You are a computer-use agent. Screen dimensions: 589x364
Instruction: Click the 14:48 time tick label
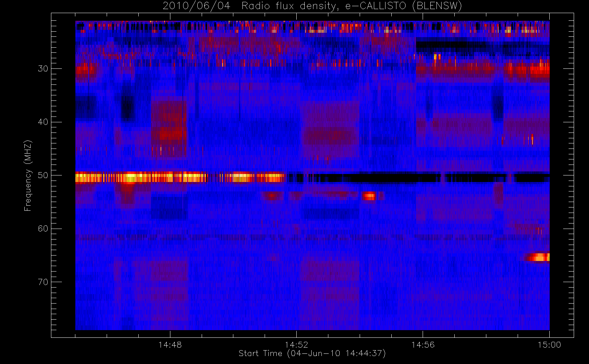tap(170, 345)
